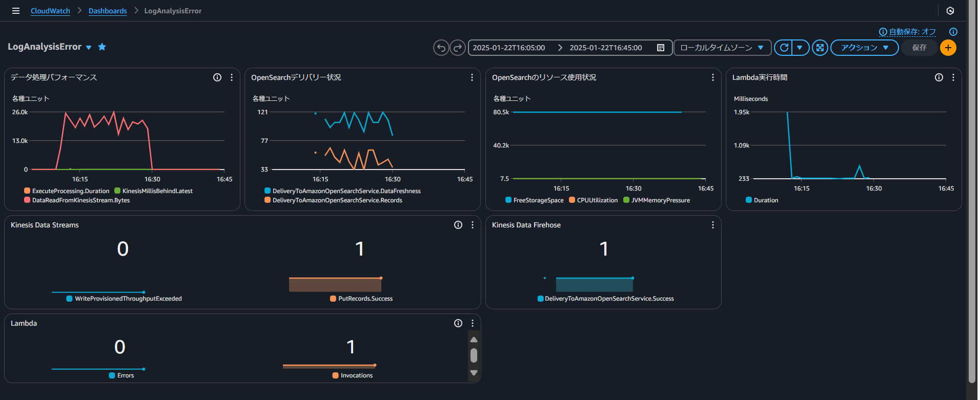Open actions menu of Lambda widget
The height and width of the screenshot is (400, 980).
(473, 323)
